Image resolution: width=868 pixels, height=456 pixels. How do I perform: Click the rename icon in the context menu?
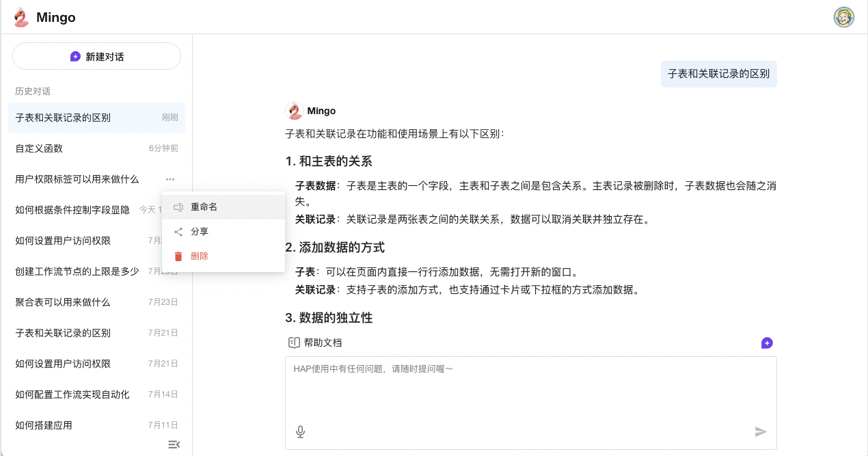[178, 207]
